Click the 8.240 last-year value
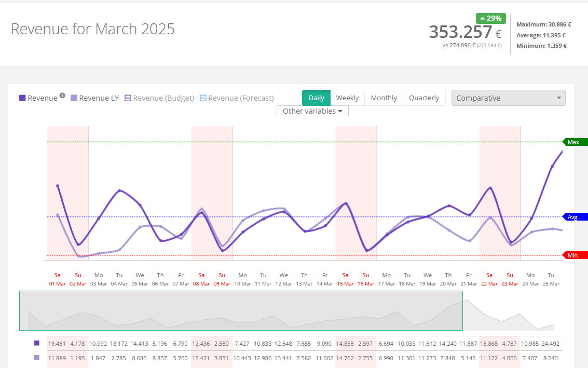This screenshot has height=368, width=588. pos(550,358)
